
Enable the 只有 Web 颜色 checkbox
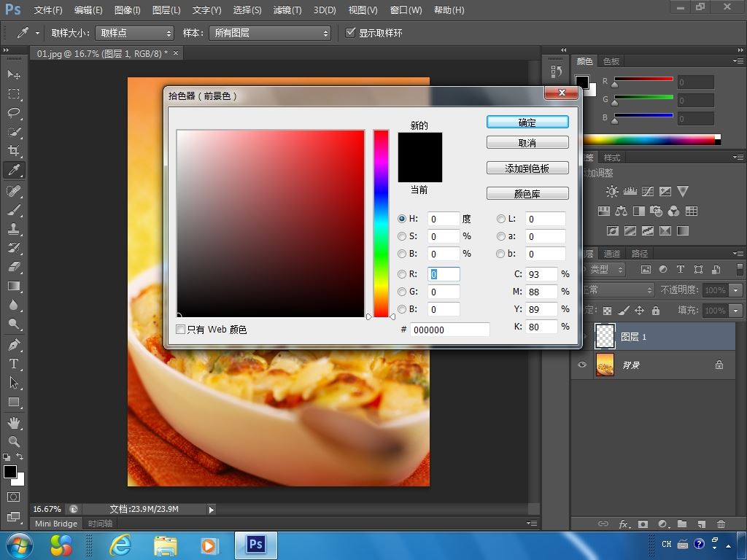[181, 330]
